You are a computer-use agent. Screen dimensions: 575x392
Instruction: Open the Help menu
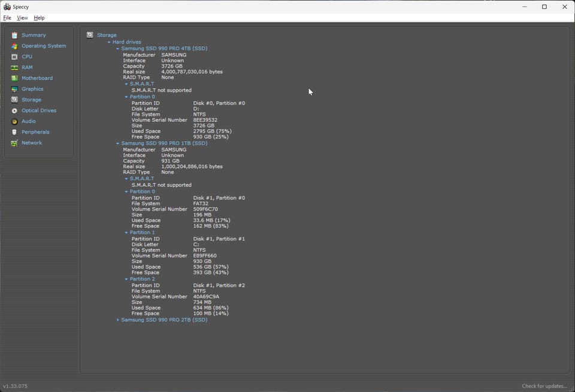pyautogui.click(x=39, y=18)
